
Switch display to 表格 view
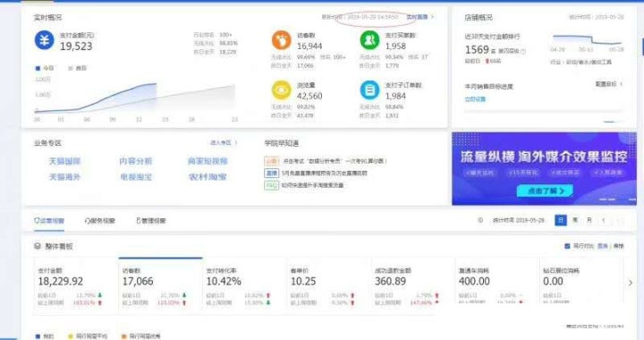click(x=618, y=246)
